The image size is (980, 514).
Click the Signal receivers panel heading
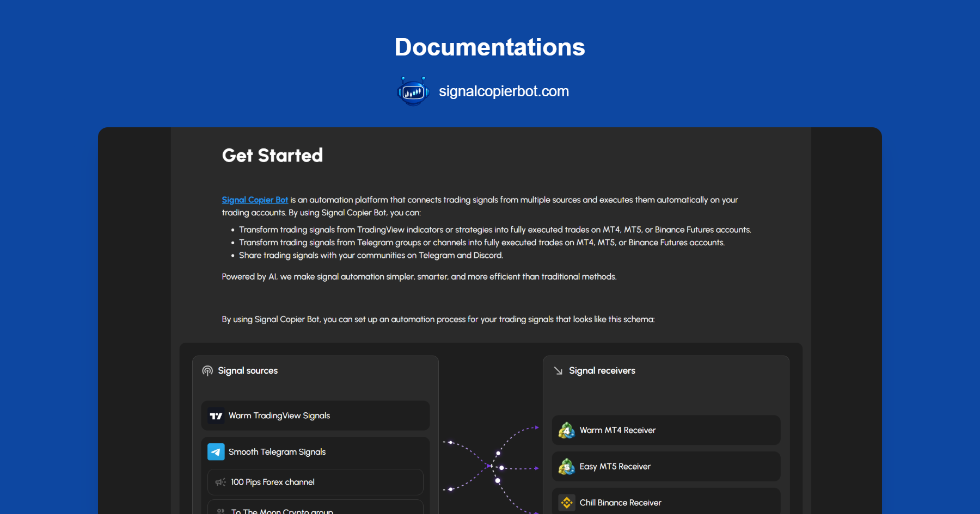point(602,371)
